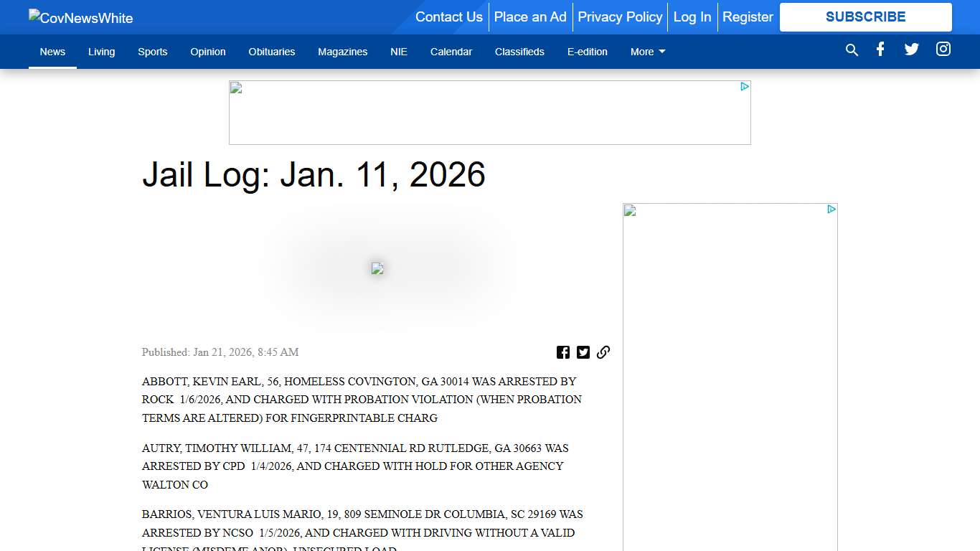Click the CovNewsWhite site logo
This screenshot has height=551, width=980.
pos(81,18)
